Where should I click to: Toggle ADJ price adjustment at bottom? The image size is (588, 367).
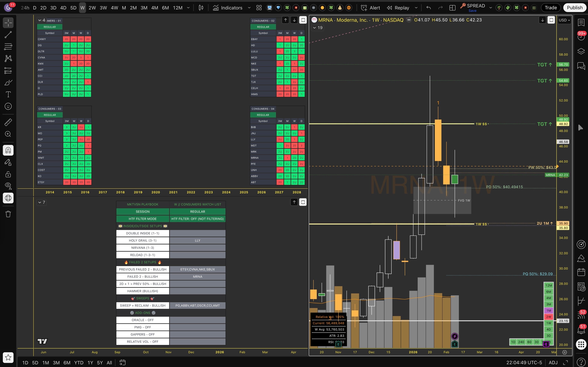coord(553,362)
